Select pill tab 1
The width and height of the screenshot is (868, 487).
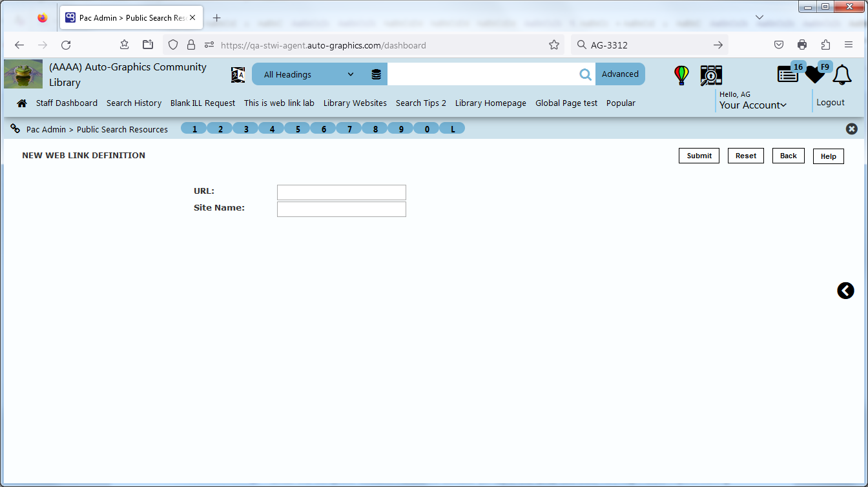pyautogui.click(x=194, y=129)
